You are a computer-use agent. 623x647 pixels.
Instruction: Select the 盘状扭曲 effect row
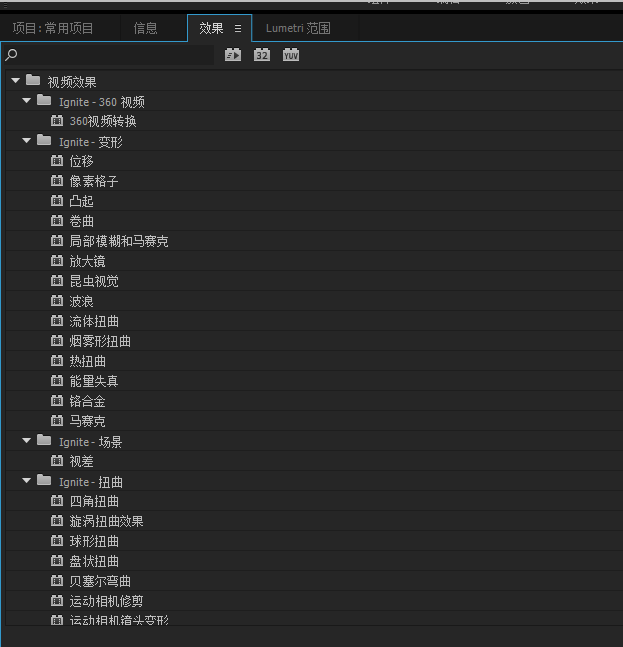click(314, 561)
